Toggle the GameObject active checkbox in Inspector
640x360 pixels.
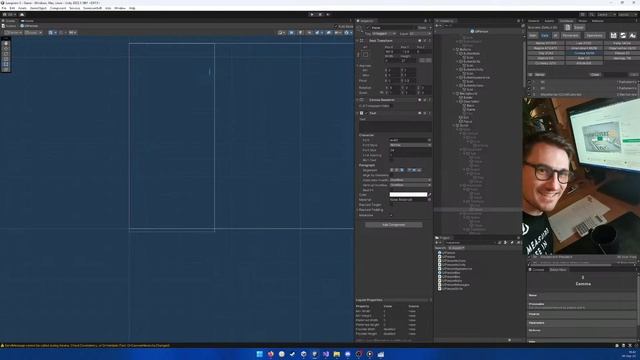(368, 28)
